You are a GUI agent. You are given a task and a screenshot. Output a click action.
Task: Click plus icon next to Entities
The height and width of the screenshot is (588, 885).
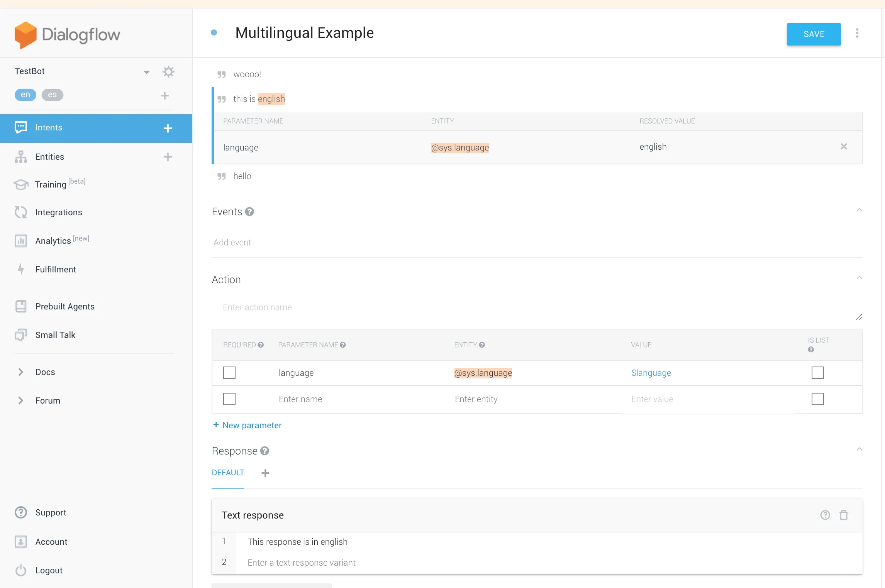[x=168, y=157]
